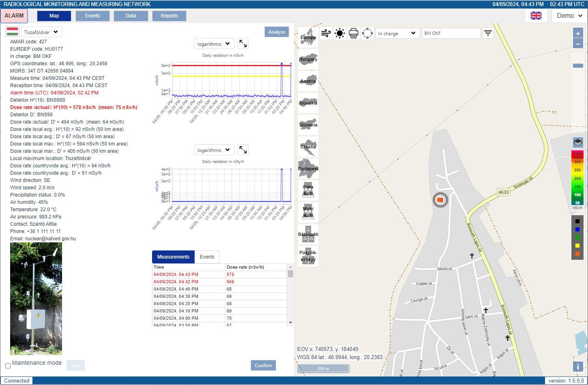Switch to the Map tab

[x=54, y=16]
